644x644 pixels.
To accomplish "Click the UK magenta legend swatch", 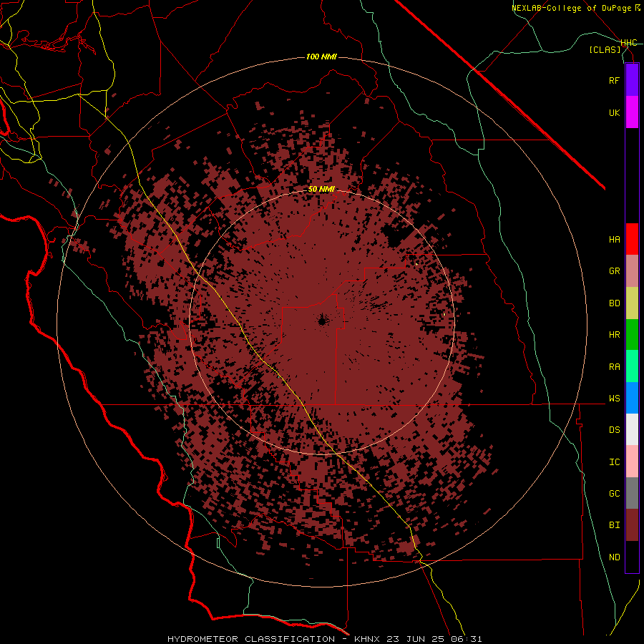I will [x=632, y=112].
